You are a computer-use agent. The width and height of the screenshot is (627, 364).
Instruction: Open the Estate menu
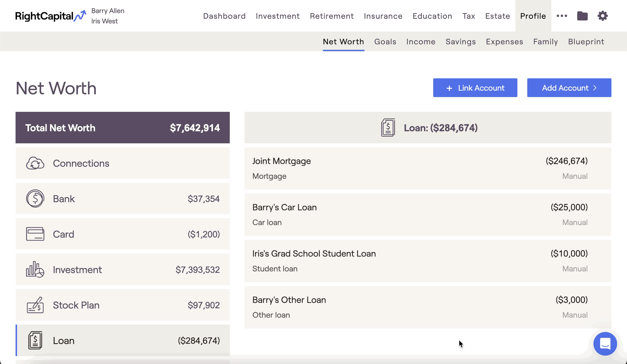(498, 16)
